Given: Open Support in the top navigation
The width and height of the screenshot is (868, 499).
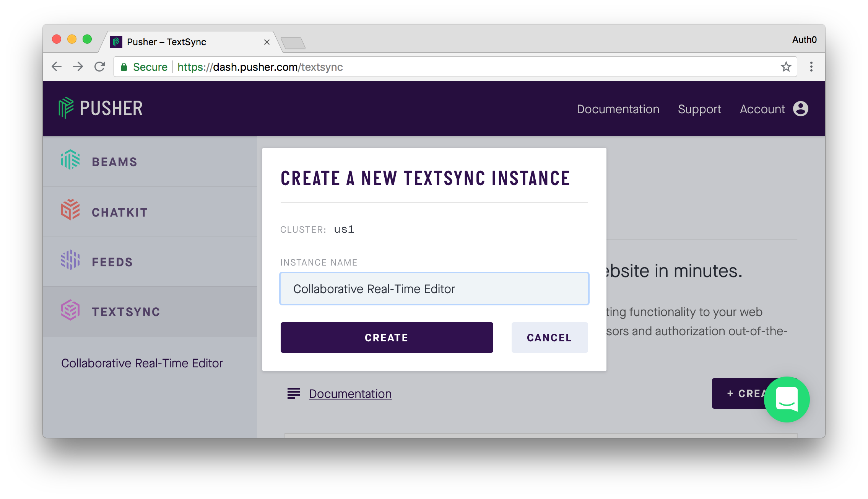Looking at the screenshot, I should [x=699, y=109].
